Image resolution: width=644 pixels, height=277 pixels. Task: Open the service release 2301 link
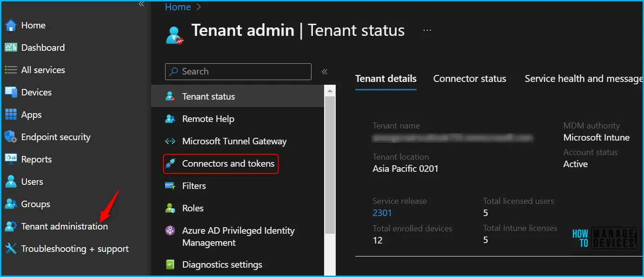click(x=382, y=213)
